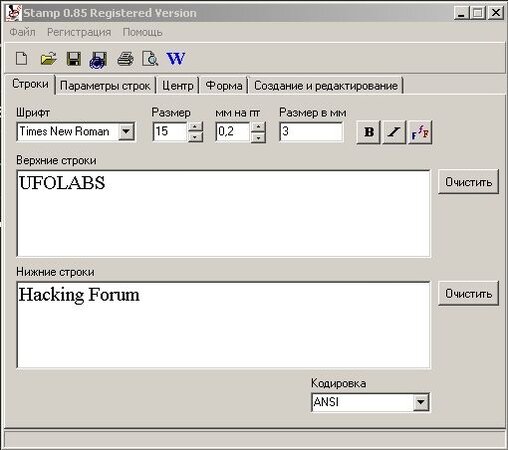508x450 pixels.
Task: Open a stamp file via folder icon
Action: 48,59
